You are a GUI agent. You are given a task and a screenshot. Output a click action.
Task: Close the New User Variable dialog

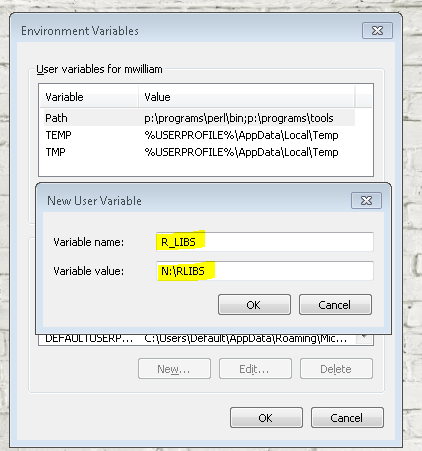pos(366,201)
